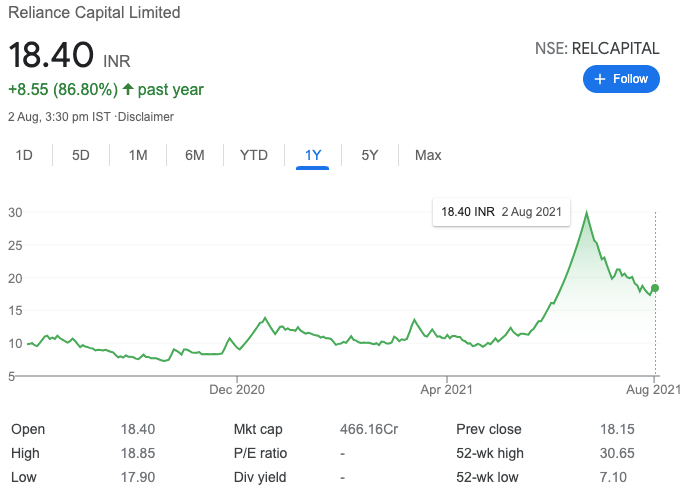The image size is (680, 489).
Task: Click the green dot on chart end
Action: point(655,288)
